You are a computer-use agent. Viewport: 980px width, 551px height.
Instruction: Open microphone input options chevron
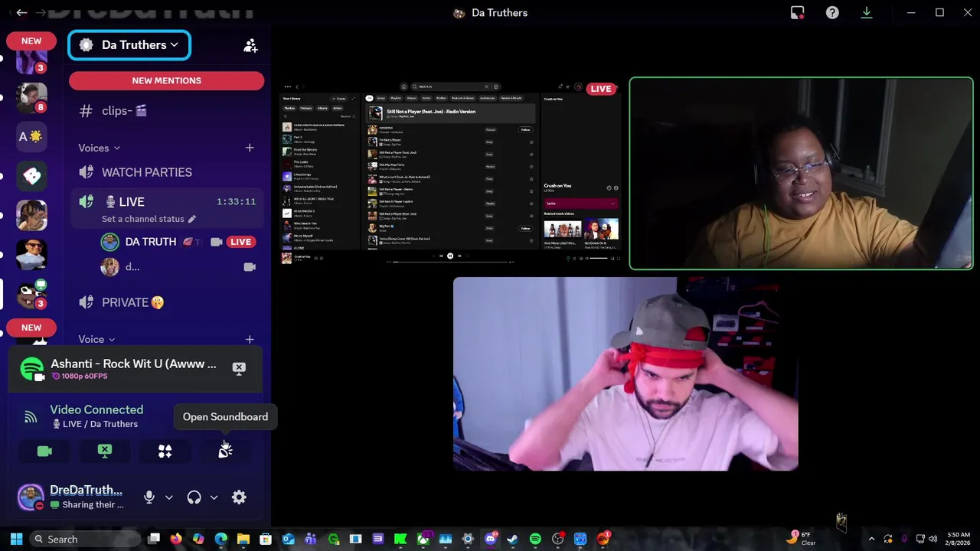click(169, 497)
